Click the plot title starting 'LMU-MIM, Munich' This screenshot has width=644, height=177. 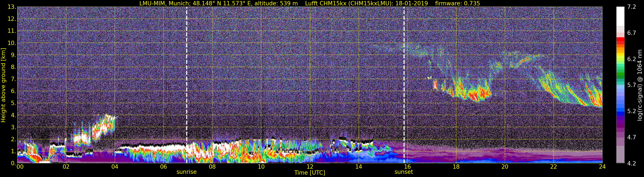pyautogui.click(x=309, y=3)
